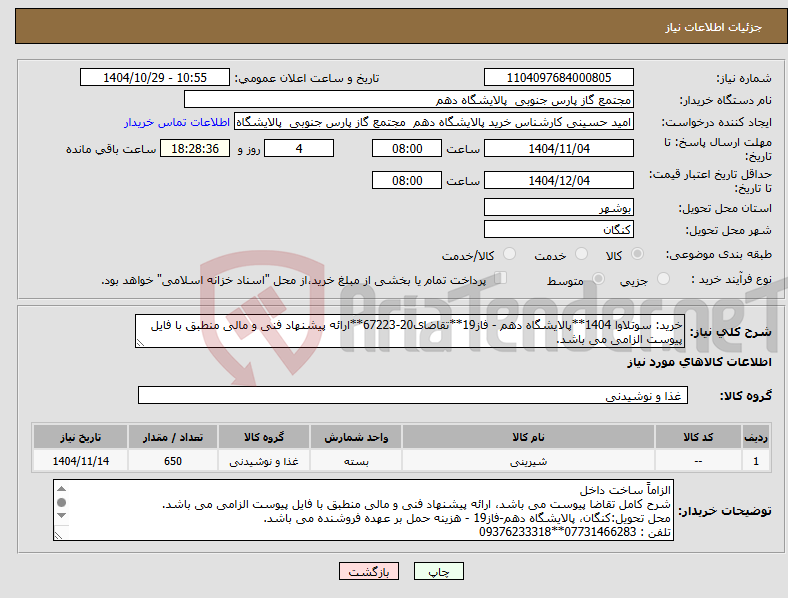Toggle the اسناد خزانه اسلامی payment checkbox
This screenshot has height=598, width=788.
tap(500, 278)
